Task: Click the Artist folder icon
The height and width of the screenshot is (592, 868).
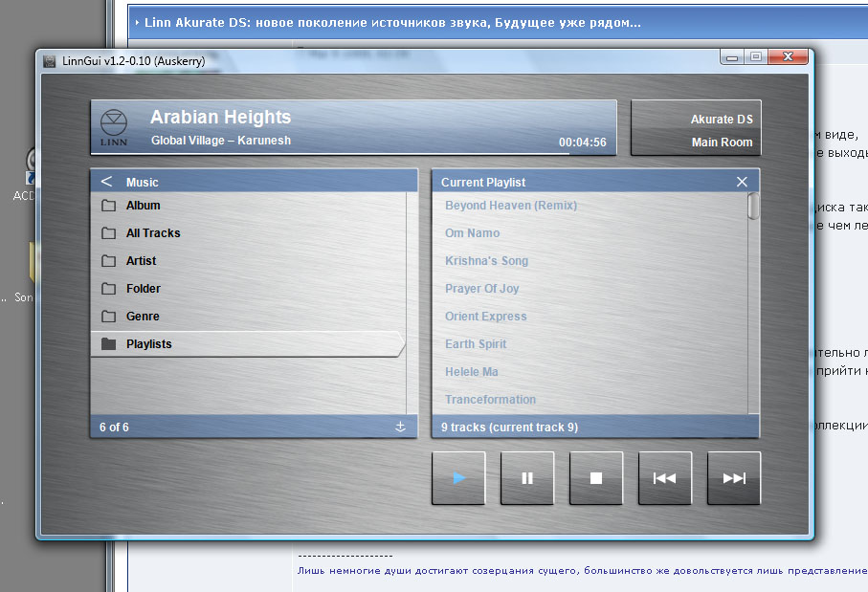Action: tap(108, 260)
